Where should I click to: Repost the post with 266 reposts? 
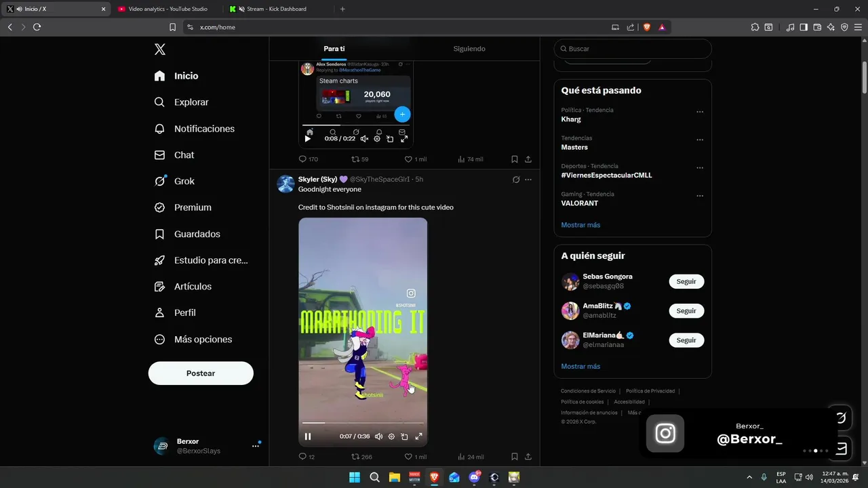pyautogui.click(x=361, y=457)
